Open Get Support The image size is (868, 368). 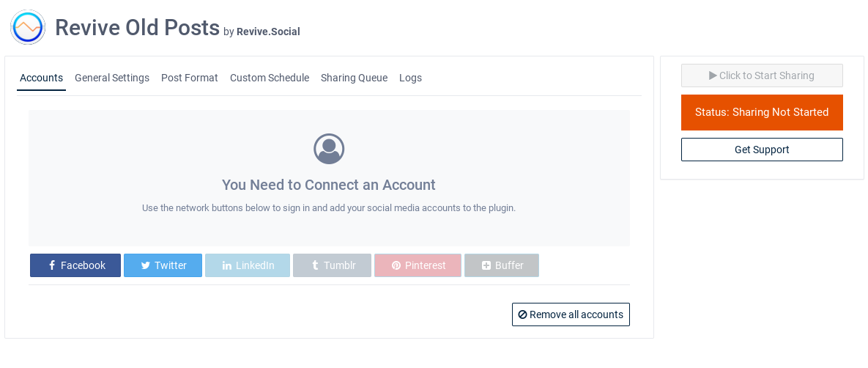(762, 150)
